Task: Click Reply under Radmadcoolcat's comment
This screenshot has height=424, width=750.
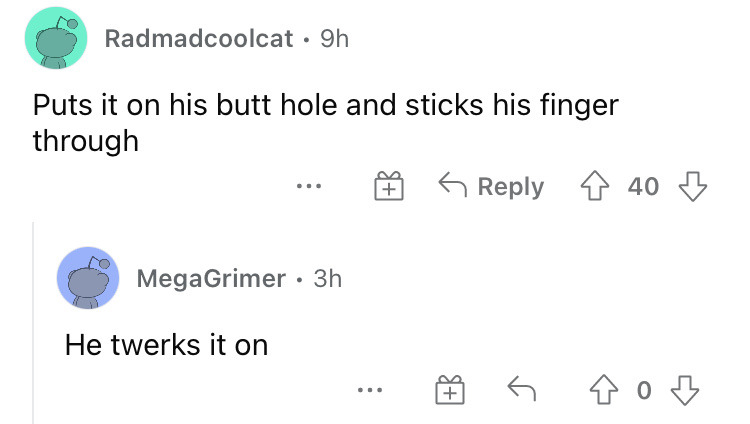Action: 491,186
